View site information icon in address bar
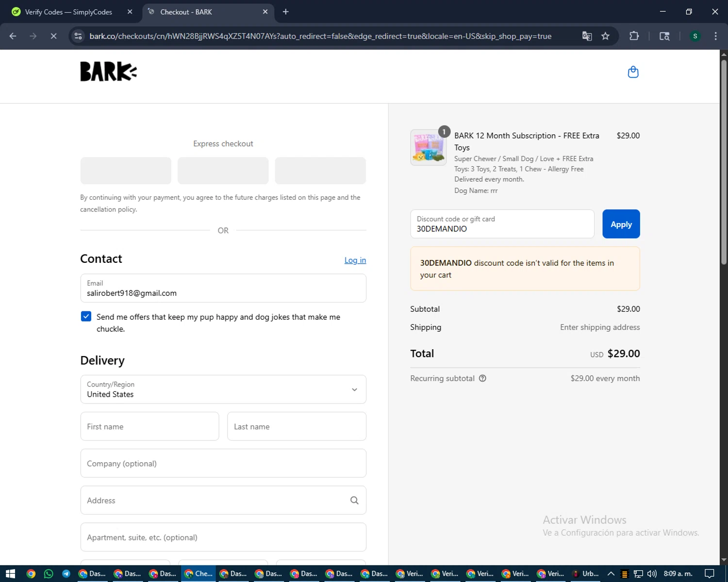728x582 pixels. coord(78,36)
